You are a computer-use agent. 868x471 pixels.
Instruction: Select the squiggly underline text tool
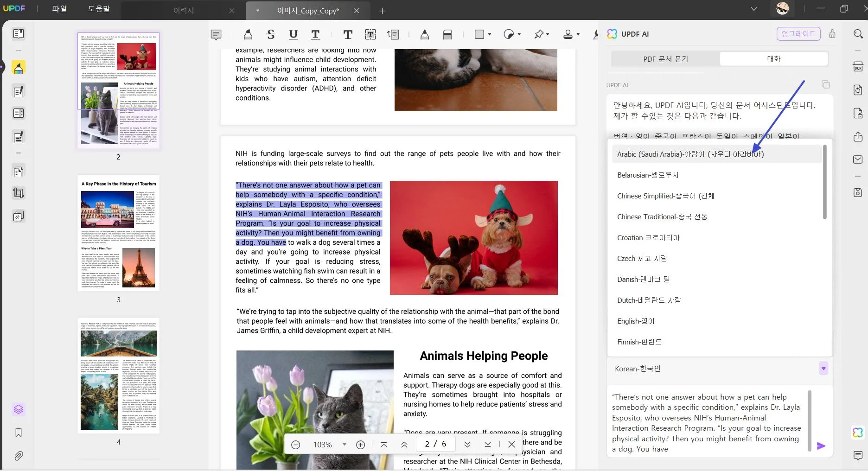click(315, 34)
